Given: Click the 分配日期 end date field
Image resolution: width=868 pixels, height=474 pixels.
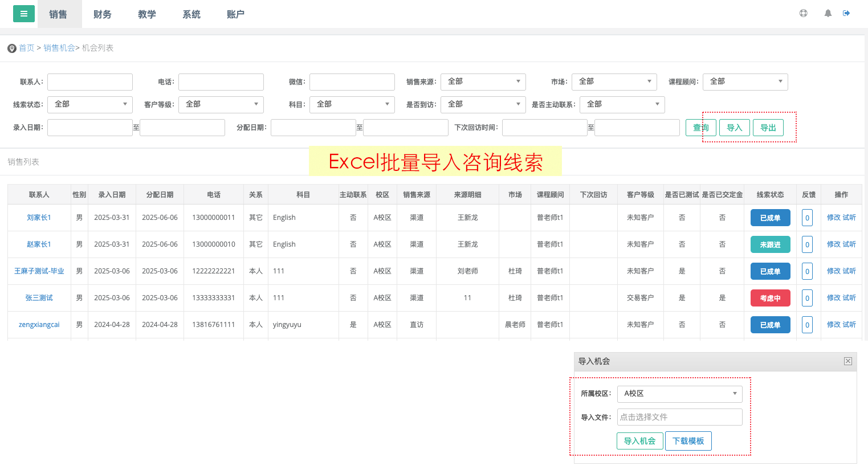Looking at the screenshot, I should click(406, 128).
